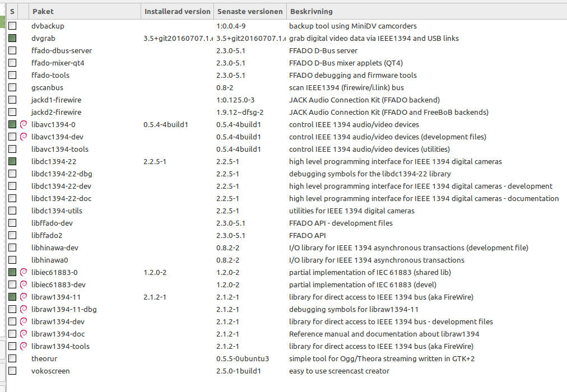This screenshot has height=392, width=567.
Task: Sort by the Paket column header
Action: [84, 11]
